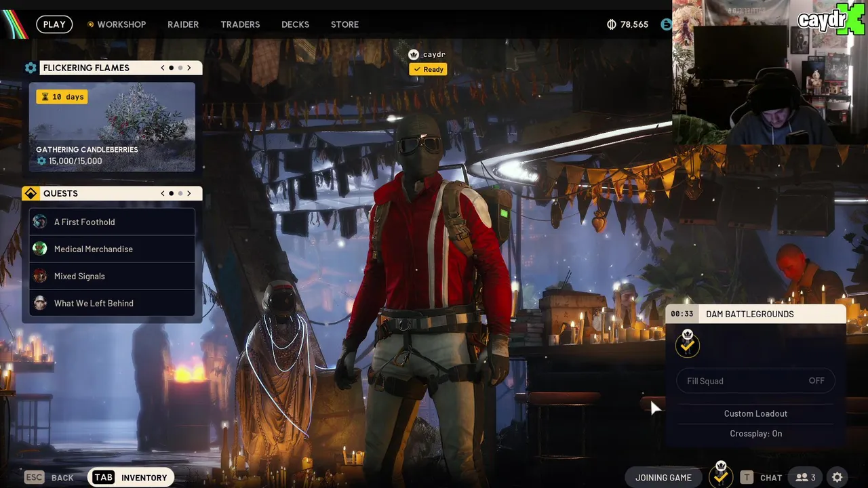Click the ESC Back button
Viewport: 868px width, 488px height.
coord(49,477)
